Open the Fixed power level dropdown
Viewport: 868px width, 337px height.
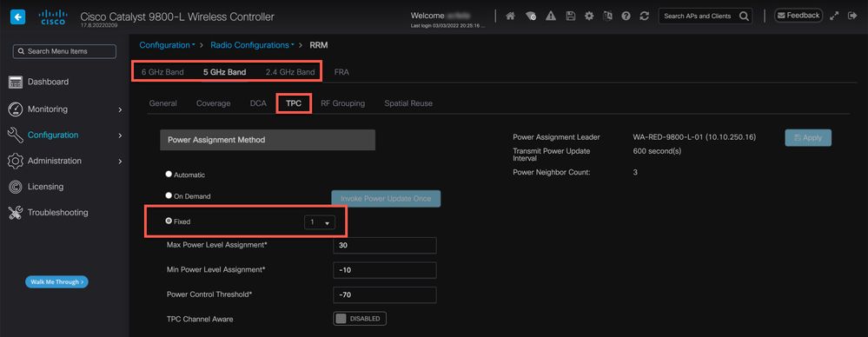320,221
